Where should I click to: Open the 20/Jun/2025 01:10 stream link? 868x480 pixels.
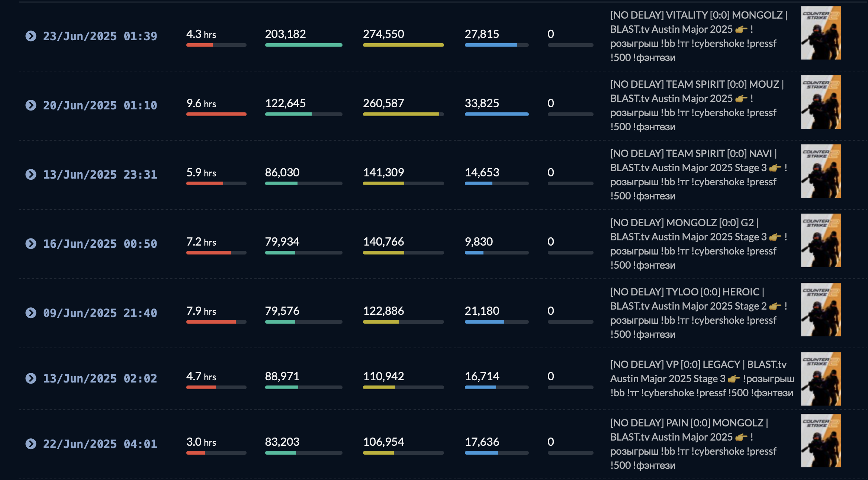[x=100, y=105]
